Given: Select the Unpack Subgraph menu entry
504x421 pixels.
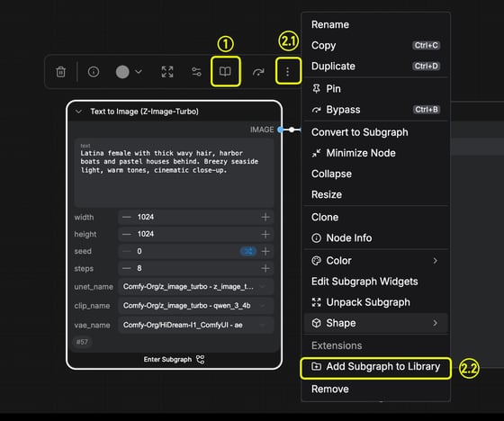Looking at the screenshot, I should click(x=375, y=302).
